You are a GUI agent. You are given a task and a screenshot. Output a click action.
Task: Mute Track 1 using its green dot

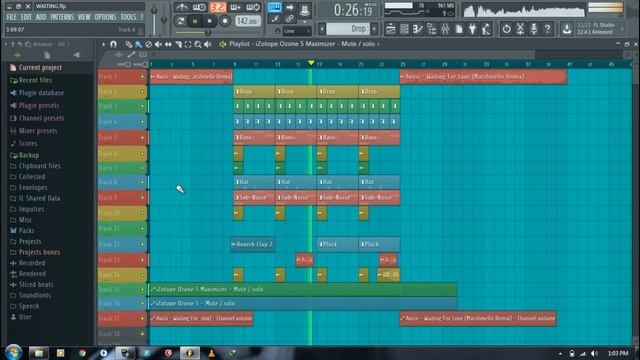tap(142, 76)
